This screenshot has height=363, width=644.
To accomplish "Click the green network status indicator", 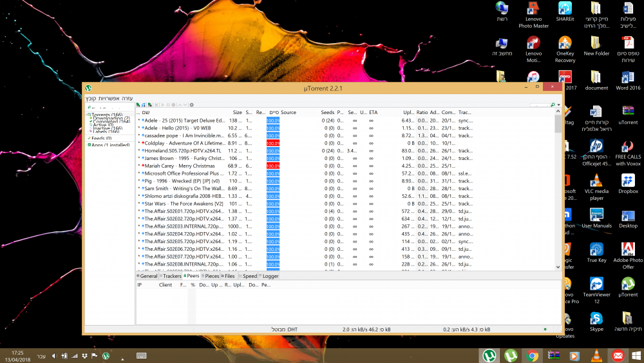I will [545, 329].
